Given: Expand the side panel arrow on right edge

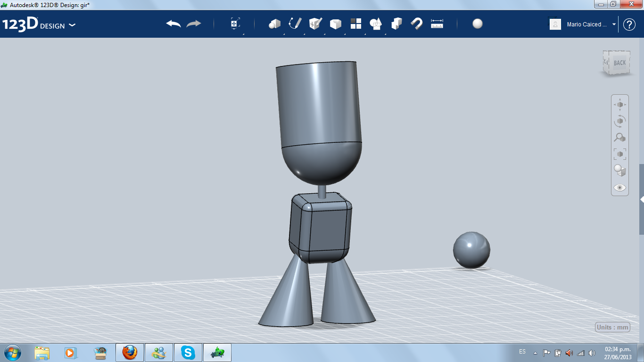Looking at the screenshot, I should click(x=642, y=199).
